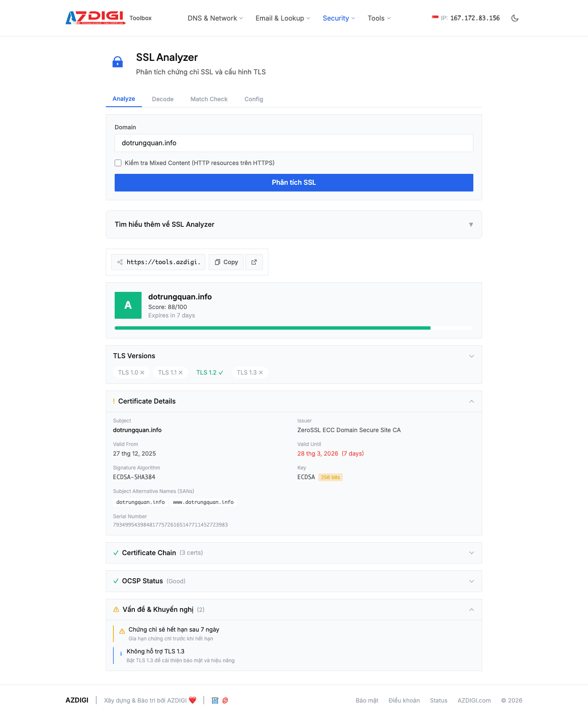
Task: Click the country flag next to IP
Action: click(435, 18)
